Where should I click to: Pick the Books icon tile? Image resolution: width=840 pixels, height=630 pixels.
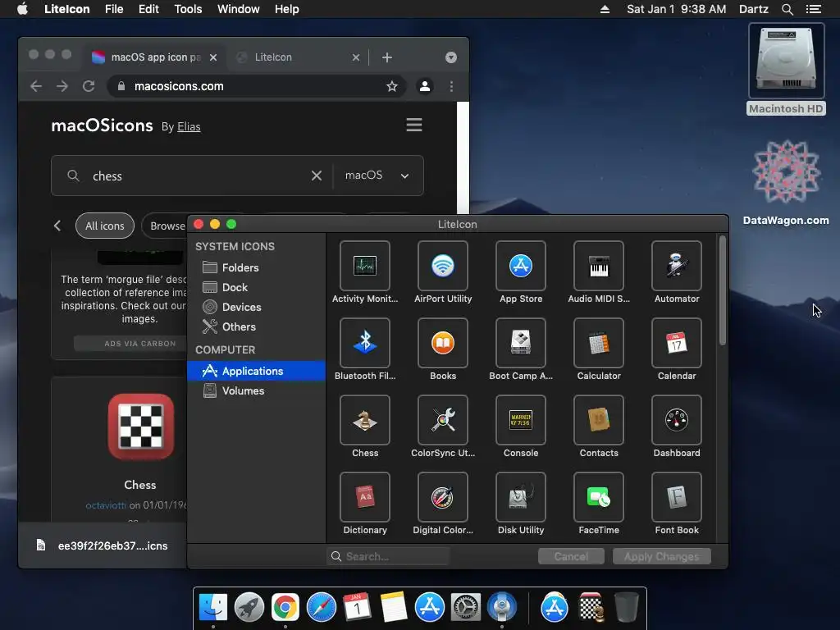pyautogui.click(x=442, y=343)
